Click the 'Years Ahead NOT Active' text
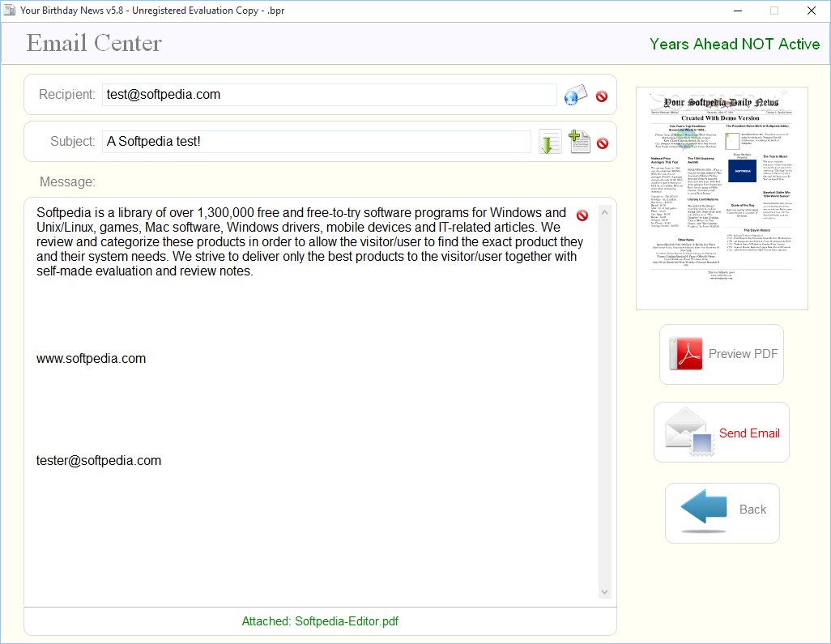The height and width of the screenshot is (644, 831). tap(735, 44)
